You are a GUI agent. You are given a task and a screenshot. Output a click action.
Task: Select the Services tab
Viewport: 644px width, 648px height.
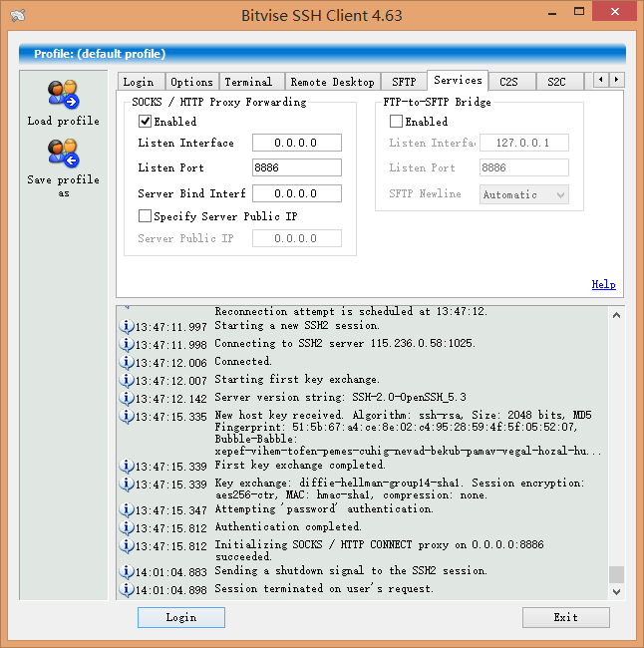point(458,80)
